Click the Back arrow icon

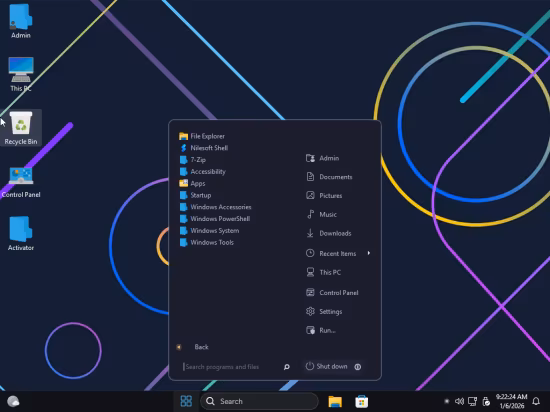point(179,347)
